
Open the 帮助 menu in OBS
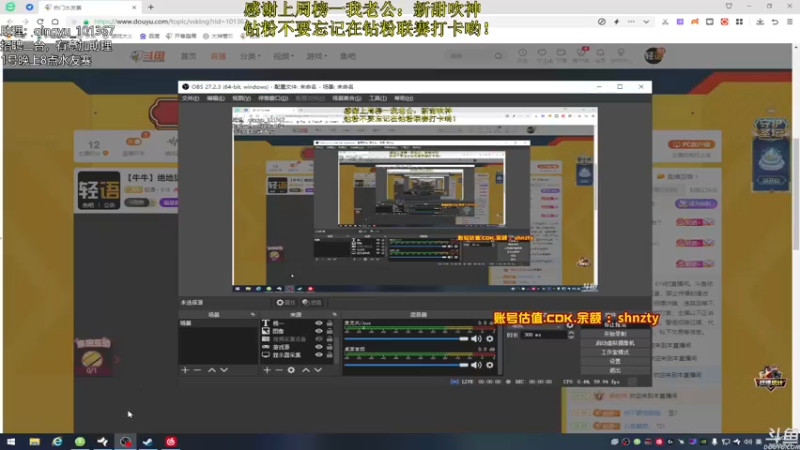point(403,98)
